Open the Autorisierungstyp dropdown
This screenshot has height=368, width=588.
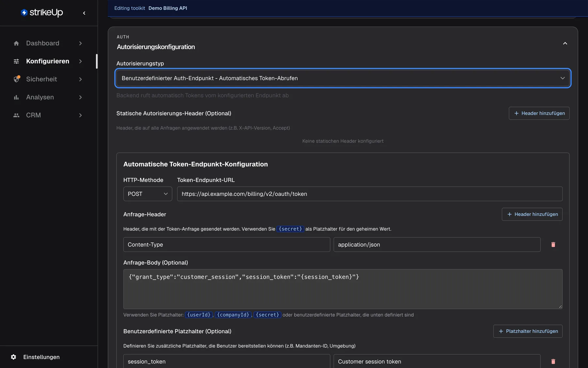point(343,78)
